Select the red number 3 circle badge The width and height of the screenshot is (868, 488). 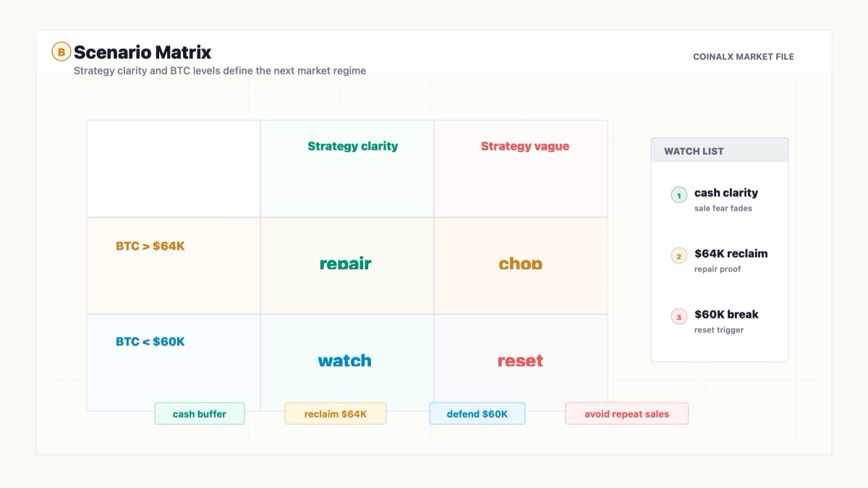click(x=678, y=317)
